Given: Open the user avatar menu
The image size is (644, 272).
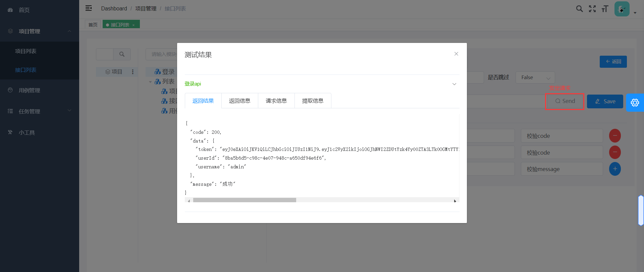Looking at the screenshot, I should 622,9.
